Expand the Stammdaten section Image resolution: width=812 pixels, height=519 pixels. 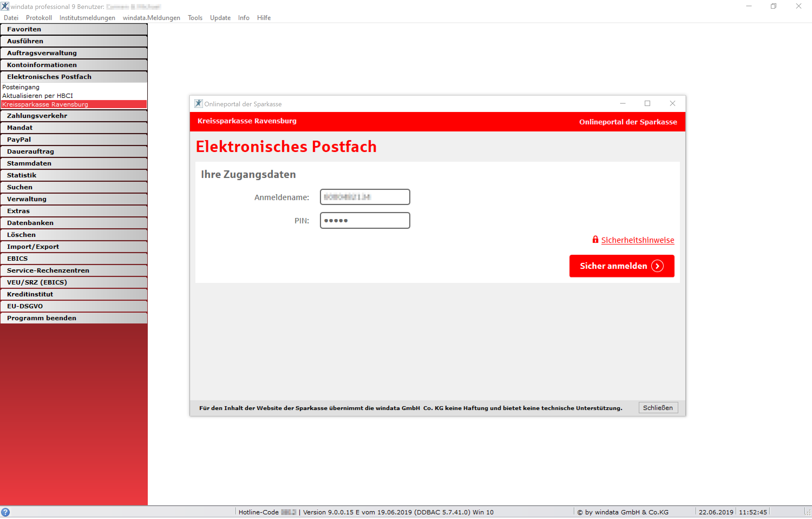pos(74,163)
